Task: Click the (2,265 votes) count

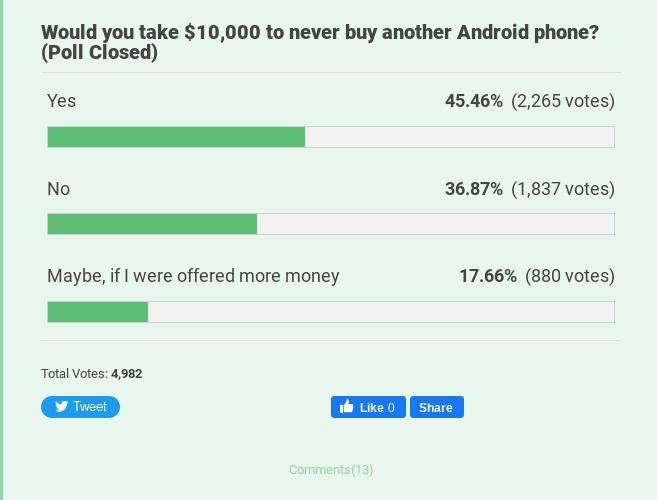Action: coord(563,101)
